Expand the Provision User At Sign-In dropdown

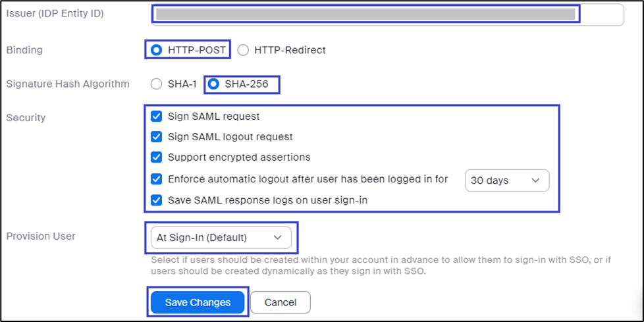[220, 237]
